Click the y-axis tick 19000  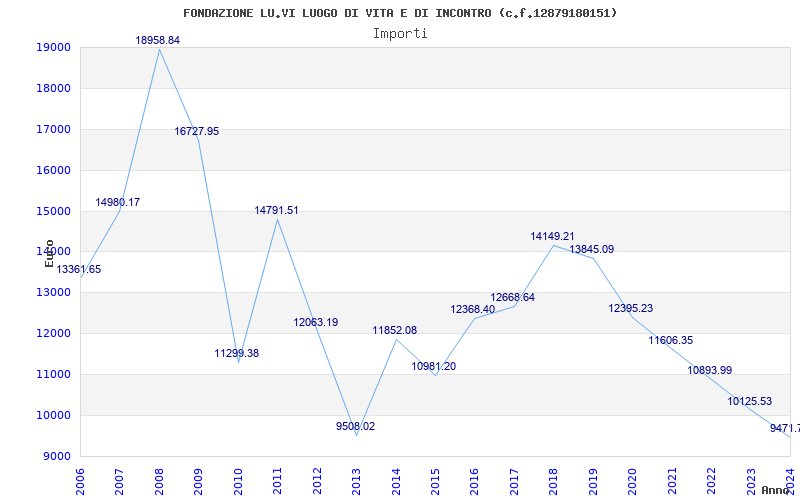(x=53, y=47)
